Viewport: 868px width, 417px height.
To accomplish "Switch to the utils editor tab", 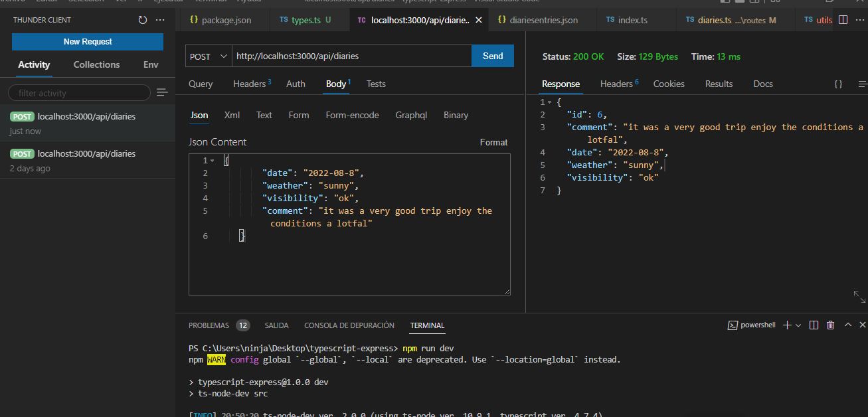I will pyautogui.click(x=818, y=20).
